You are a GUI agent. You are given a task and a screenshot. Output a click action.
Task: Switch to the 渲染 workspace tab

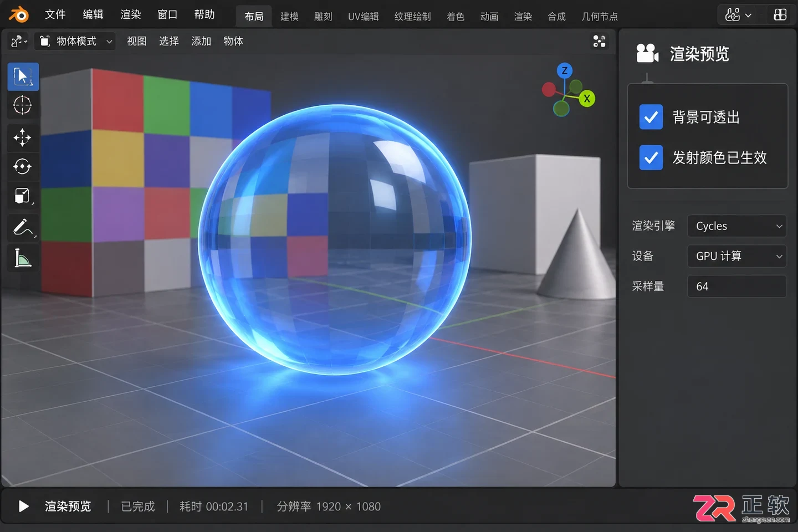[523, 17]
